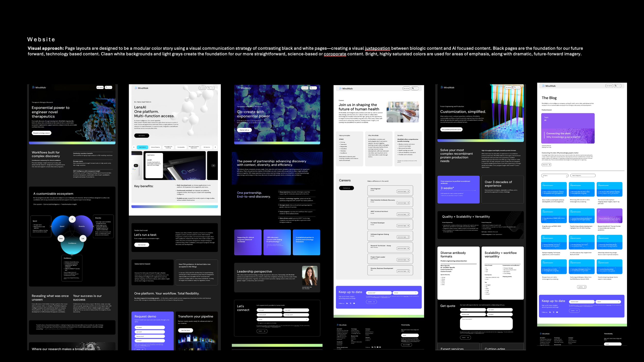Click Request a strategy session button

pyautogui.click(x=41, y=133)
